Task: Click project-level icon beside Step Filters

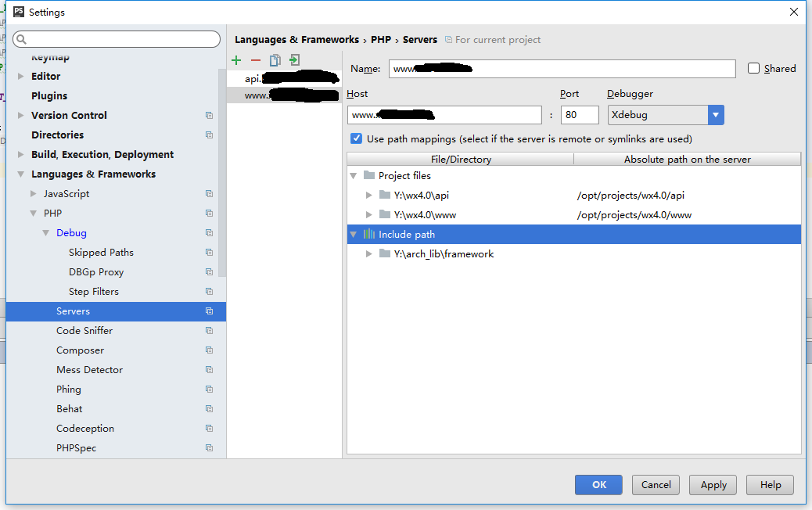Action: (x=209, y=292)
